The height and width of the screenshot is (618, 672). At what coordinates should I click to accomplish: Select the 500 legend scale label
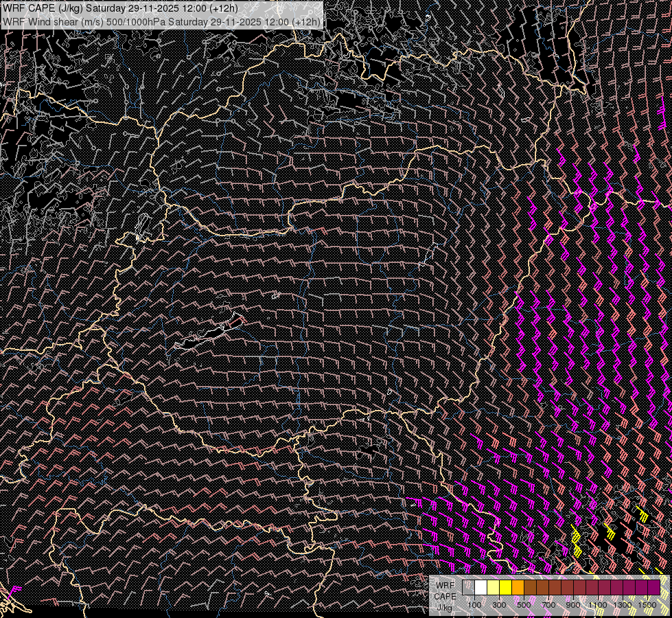[524, 605]
